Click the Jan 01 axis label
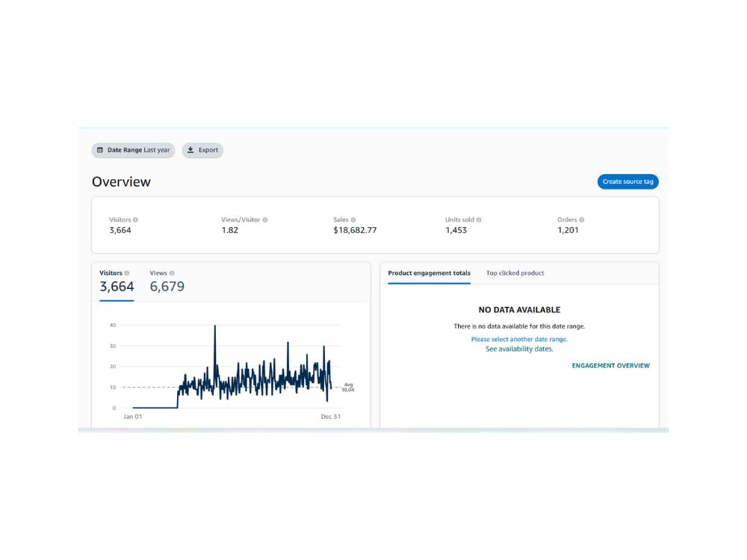 click(x=132, y=417)
